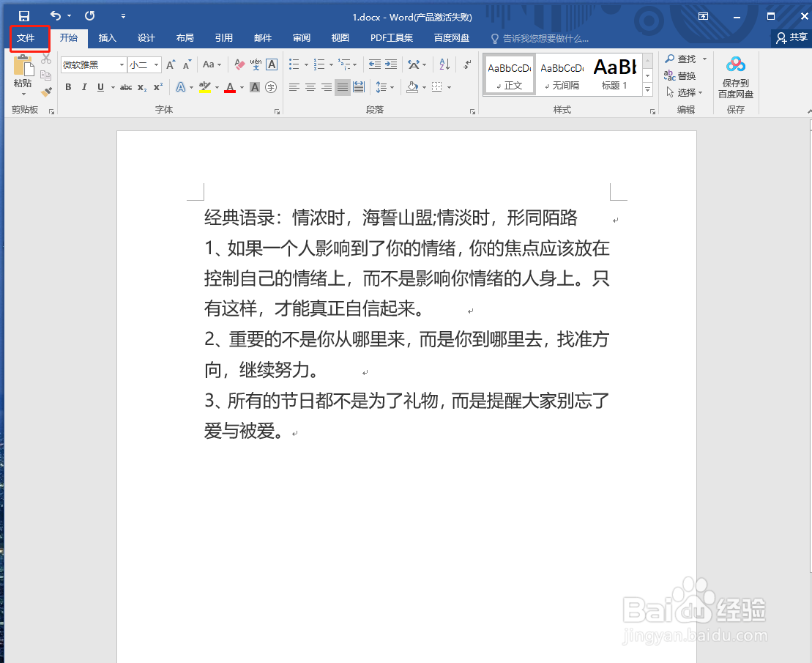Open the 文件 menu
812x663 pixels.
29,38
